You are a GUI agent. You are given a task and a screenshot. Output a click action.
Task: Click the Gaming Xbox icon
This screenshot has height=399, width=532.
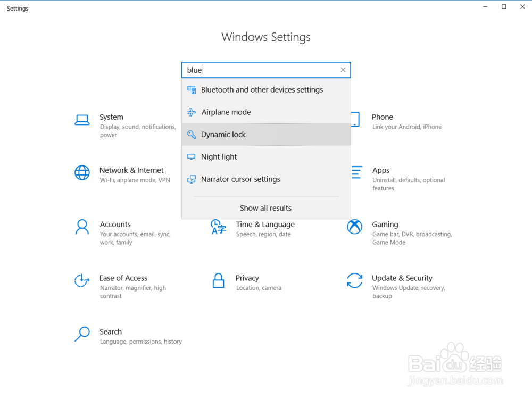pos(354,227)
